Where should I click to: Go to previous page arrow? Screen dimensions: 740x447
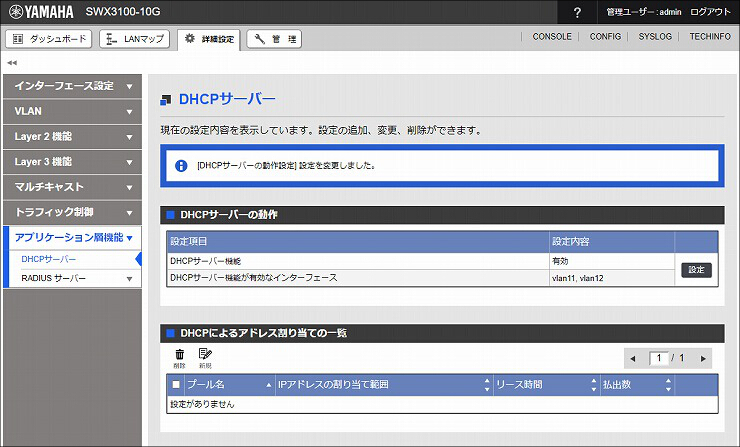pos(633,358)
